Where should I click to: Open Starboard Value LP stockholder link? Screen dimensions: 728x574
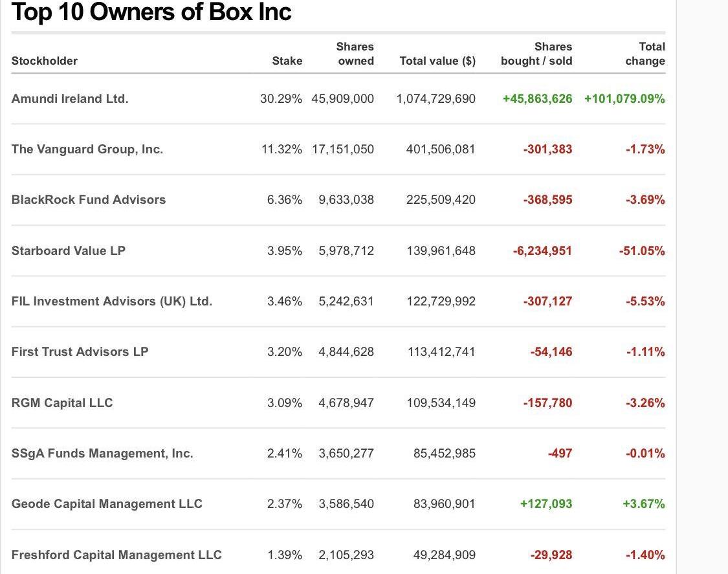pyautogui.click(x=69, y=251)
